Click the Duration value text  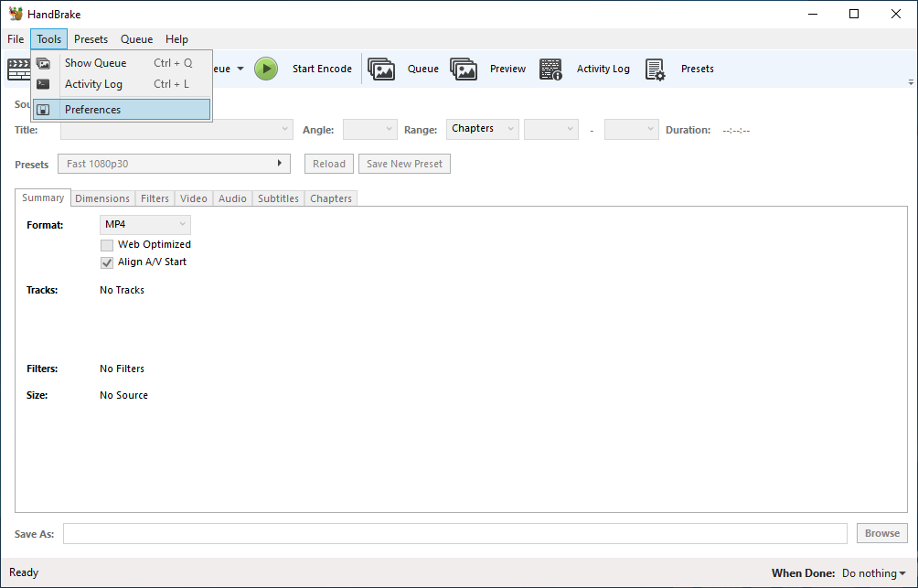736,130
